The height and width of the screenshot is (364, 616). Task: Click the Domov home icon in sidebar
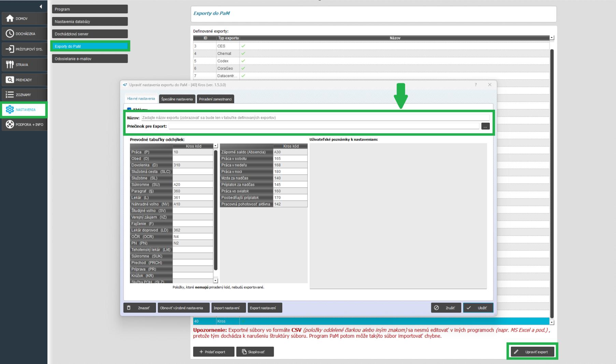pyautogui.click(x=10, y=19)
